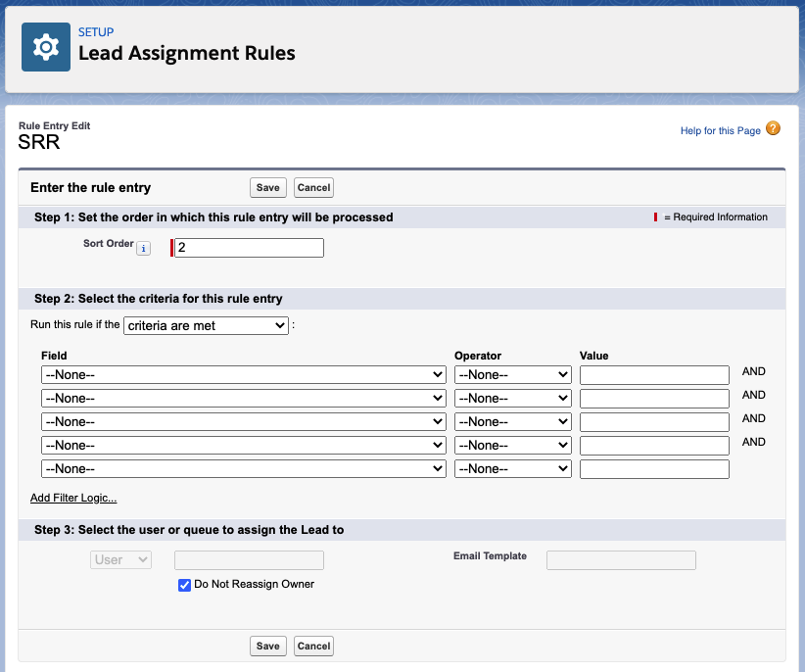805x672 pixels.
Task: Click the top Save button
Action: [268, 187]
